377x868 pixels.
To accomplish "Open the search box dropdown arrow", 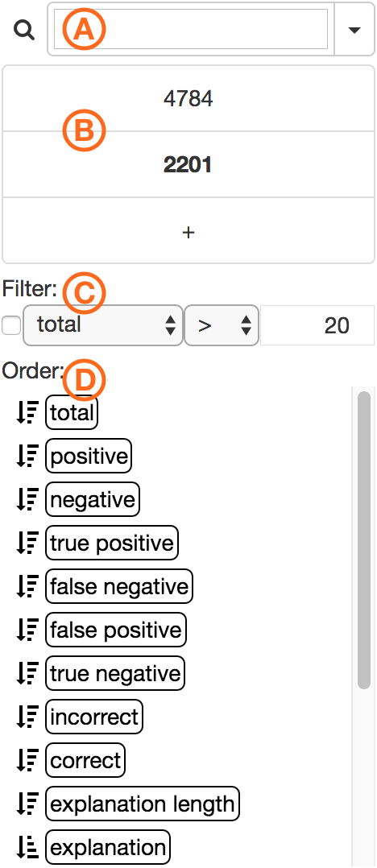I will coord(354,30).
